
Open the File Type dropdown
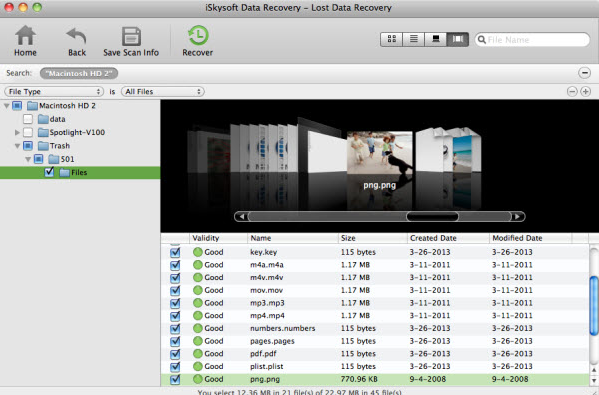click(54, 92)
